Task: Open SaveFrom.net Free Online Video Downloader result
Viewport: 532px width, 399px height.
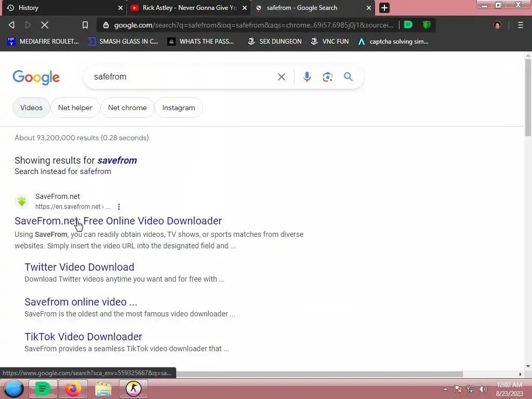Action: 118,221
